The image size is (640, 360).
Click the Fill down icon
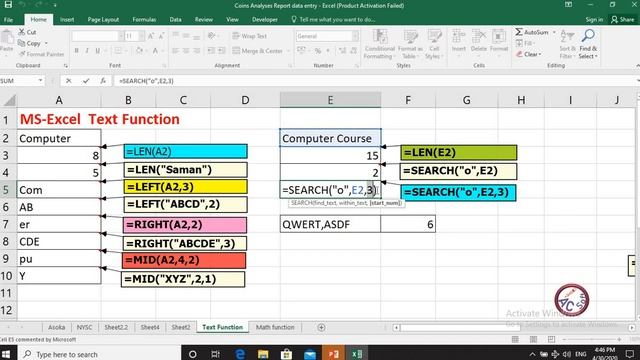pos(519,43)
